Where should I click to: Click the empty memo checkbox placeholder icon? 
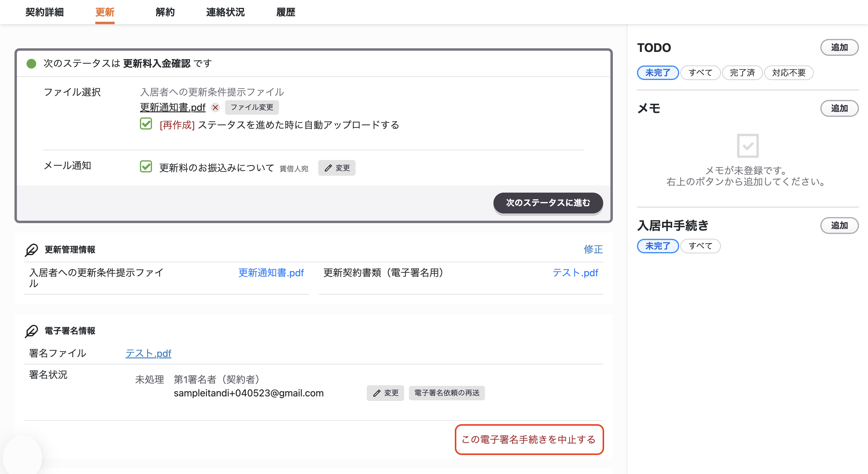pos(747,146)
